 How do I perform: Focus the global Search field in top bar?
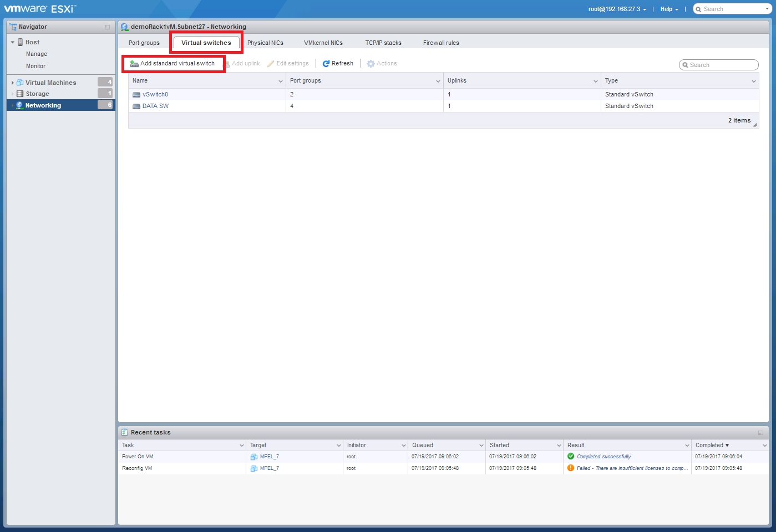(732, 9)
